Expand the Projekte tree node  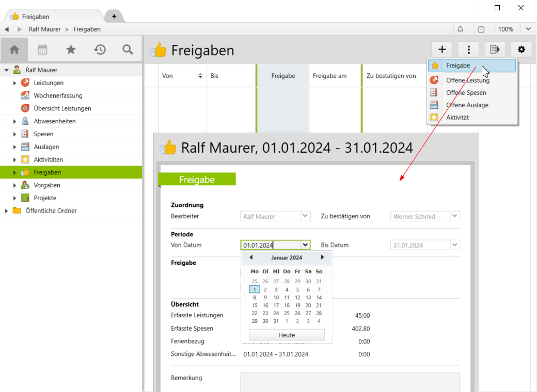point(15,198)
